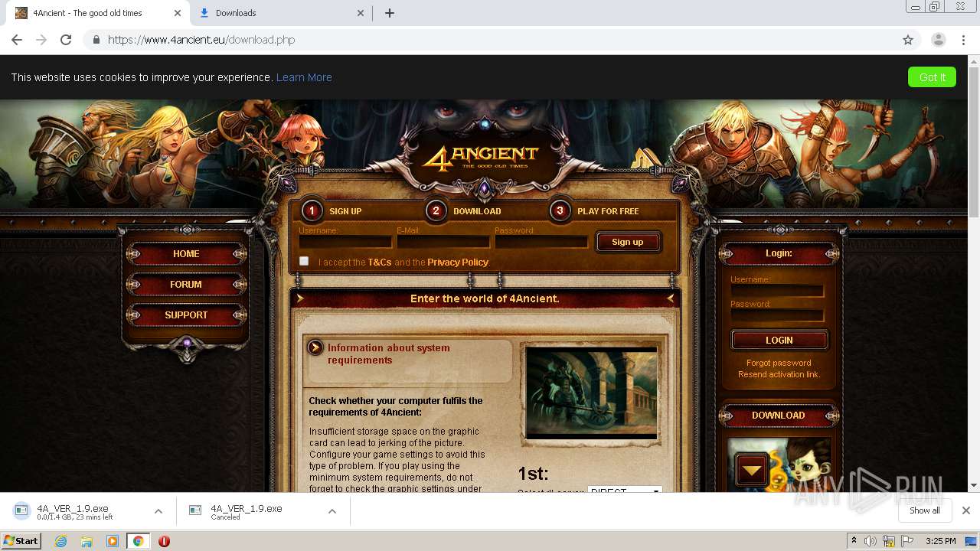Open the T&Cs link
The width and height of the screenshot is (980, 551).
tap(380, 262)
